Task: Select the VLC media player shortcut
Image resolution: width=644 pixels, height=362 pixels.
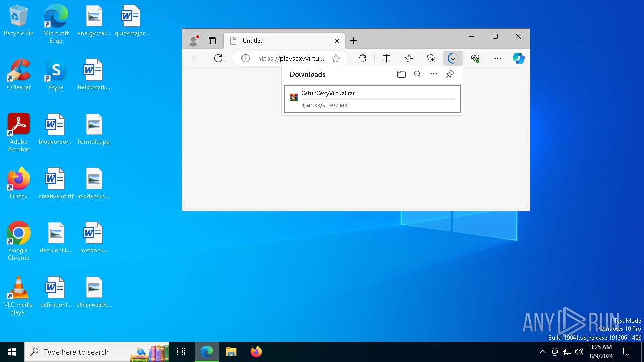Action: coord(19,296)
